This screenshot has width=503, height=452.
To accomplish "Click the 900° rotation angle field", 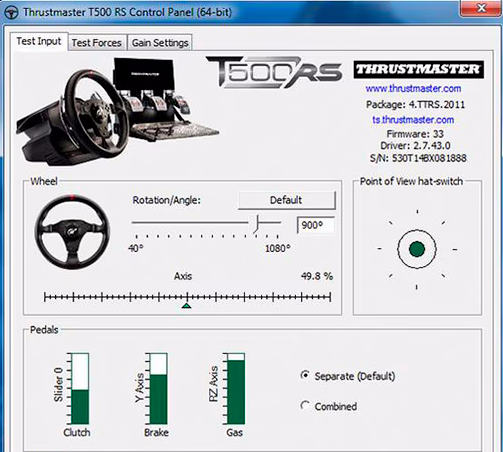I will tap(316, 225).
